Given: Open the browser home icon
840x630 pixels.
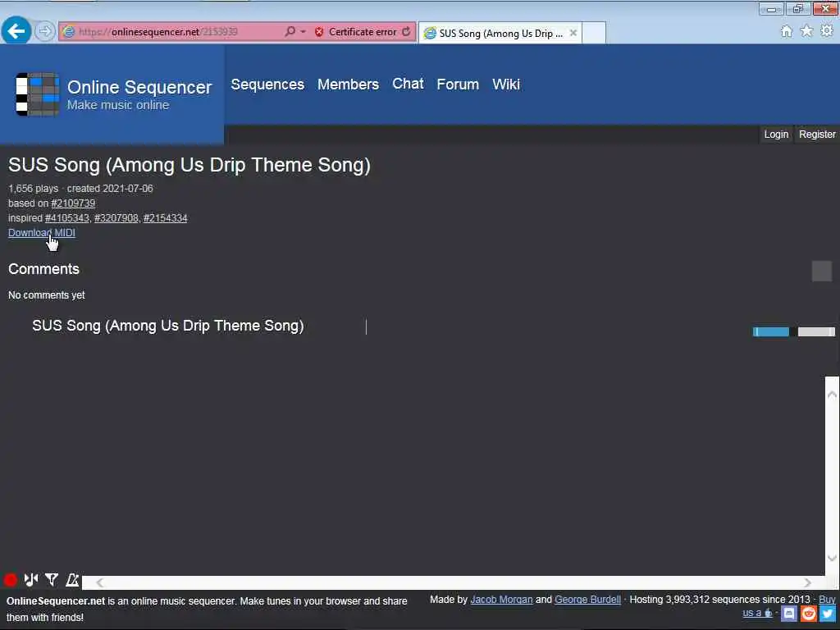Looking at the screenshot, I should pyautogui.click(x=786, y=32).
